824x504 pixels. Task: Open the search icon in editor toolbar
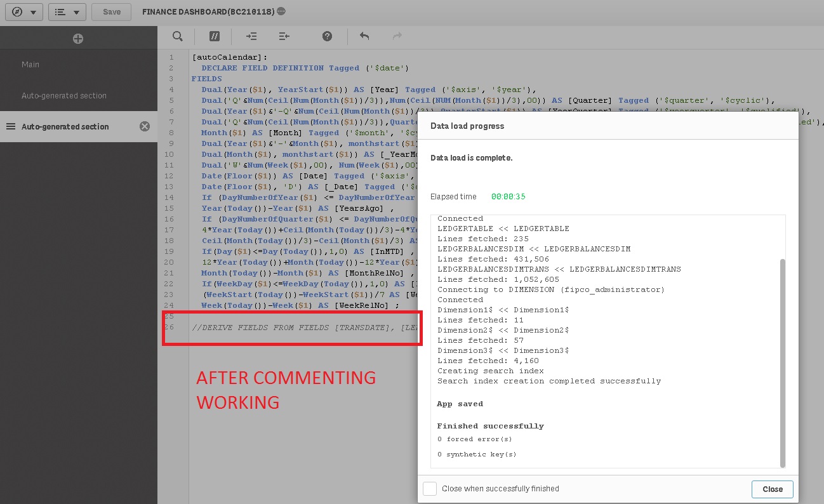pyautogui.click(x=178, y=36)
